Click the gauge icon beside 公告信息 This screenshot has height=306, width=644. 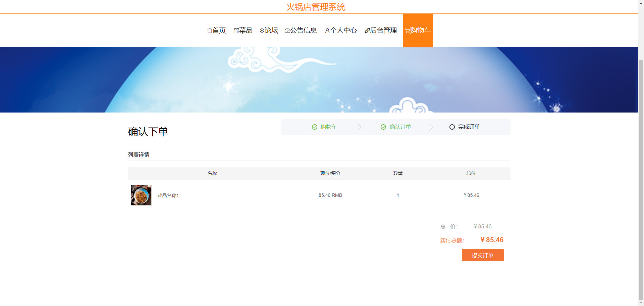tap(287, 31)
